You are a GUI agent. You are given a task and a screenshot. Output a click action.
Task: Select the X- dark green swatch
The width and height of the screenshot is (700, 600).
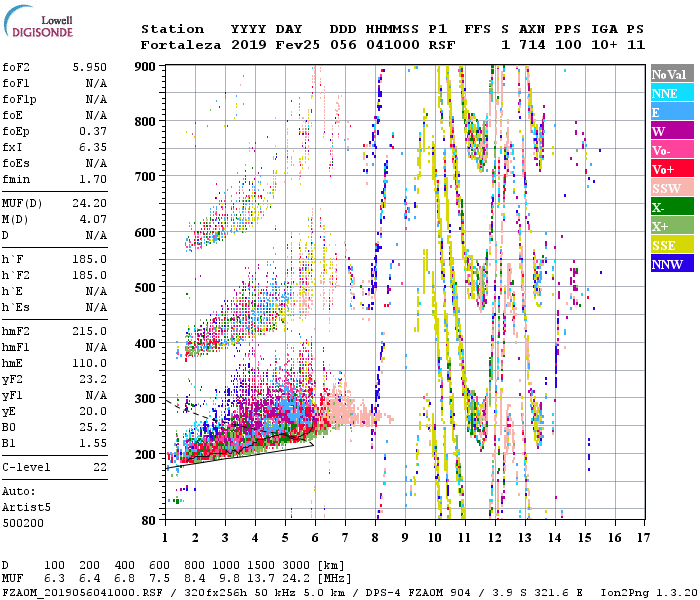pos(672,207)
